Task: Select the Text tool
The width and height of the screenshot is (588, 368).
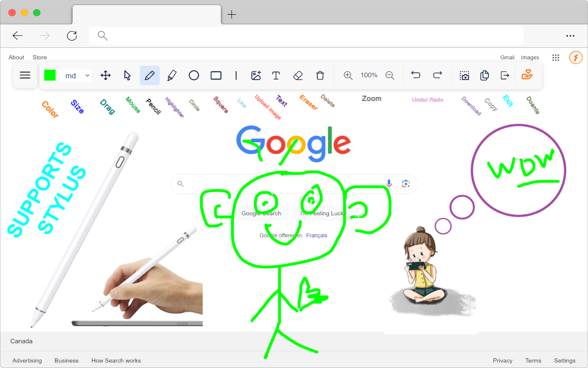Action: [x=276, y=75]
